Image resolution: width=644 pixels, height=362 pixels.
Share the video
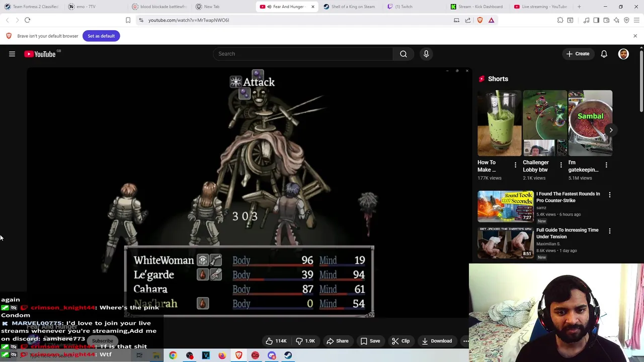337,341
